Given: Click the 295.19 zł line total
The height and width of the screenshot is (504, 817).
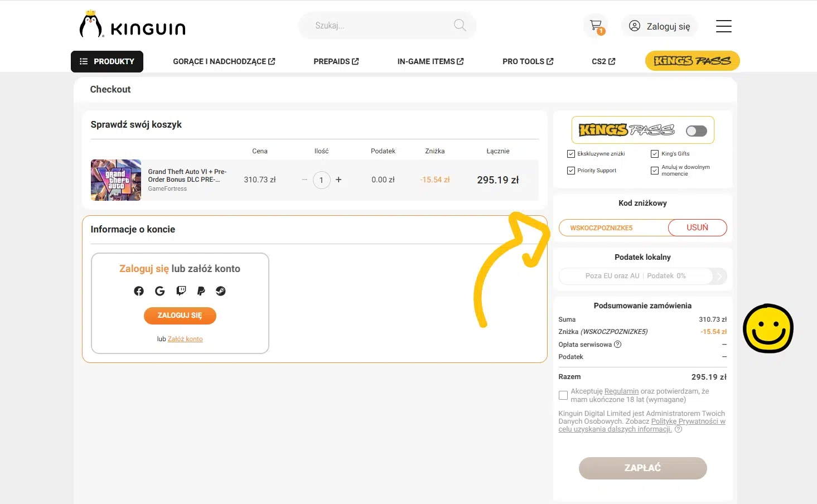Looking at the screenshot, I should (498, 180).
